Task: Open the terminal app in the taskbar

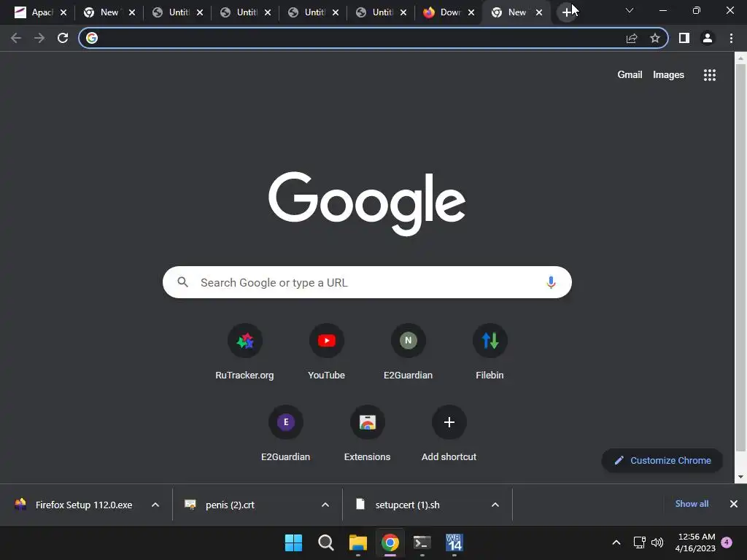Action: [422, 542]
